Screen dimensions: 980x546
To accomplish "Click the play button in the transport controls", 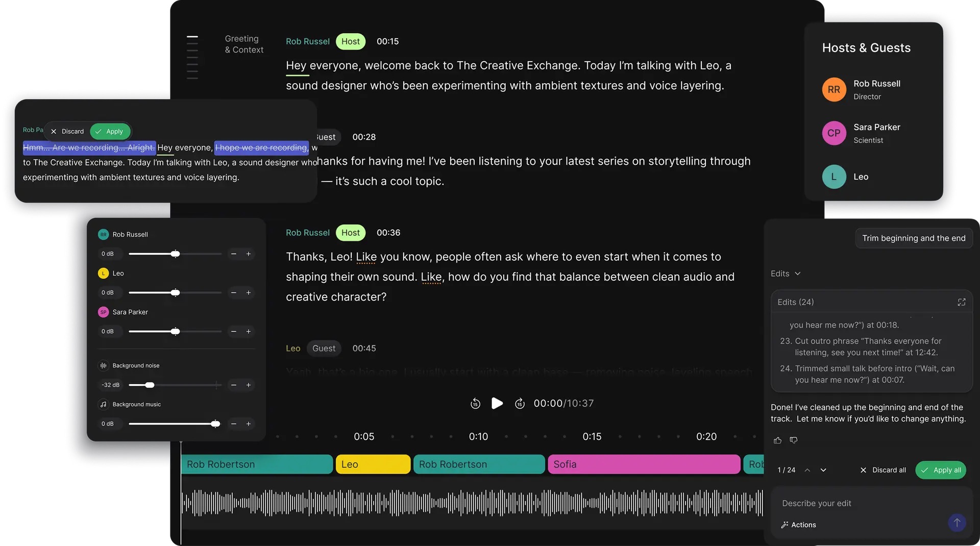I will (x=497, y=404).
